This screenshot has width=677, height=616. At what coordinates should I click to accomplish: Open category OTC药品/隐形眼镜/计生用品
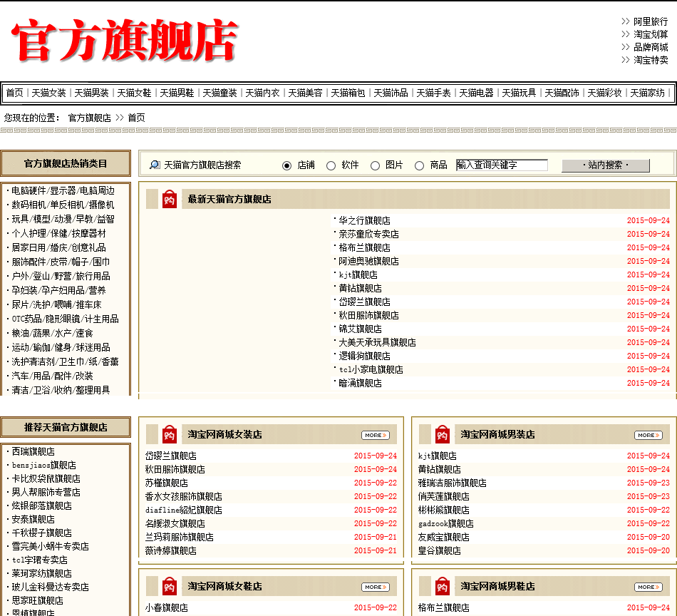65,319
